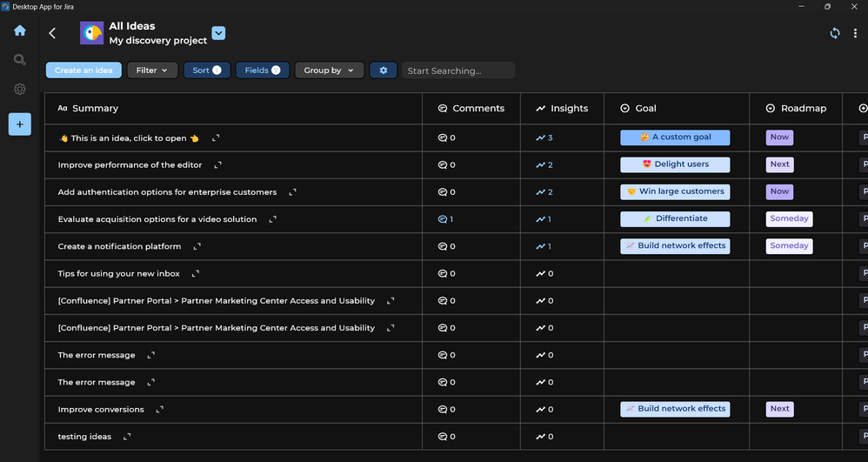Open comments for 'This is an idea' row

coord(447,138)
